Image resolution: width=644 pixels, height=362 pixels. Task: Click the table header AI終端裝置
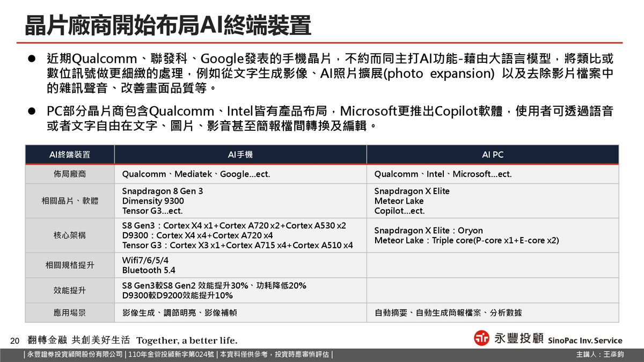tap(69, 155)
